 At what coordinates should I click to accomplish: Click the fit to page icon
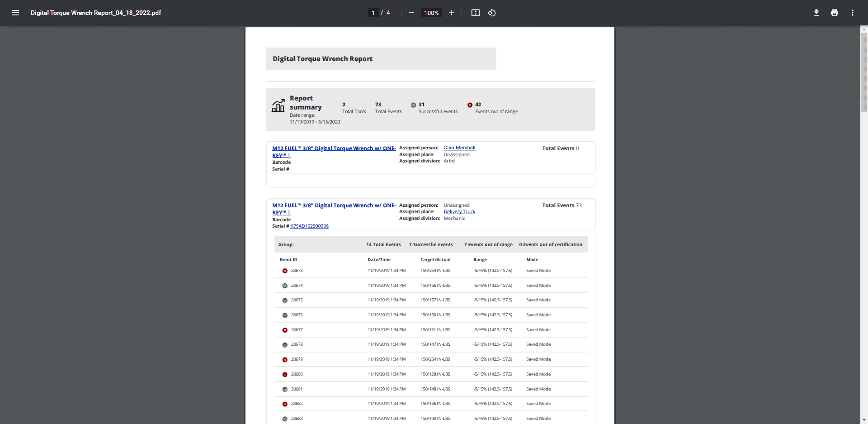[475, 13]
